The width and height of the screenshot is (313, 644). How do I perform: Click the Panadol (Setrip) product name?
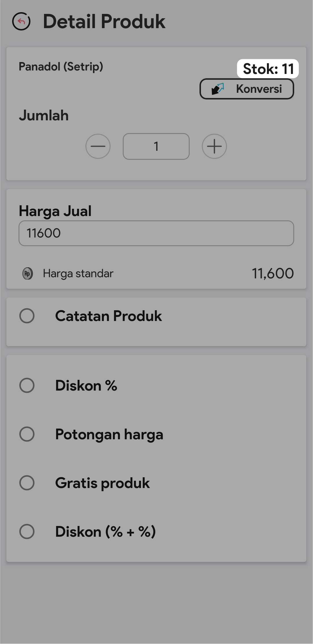click(61, 67)
